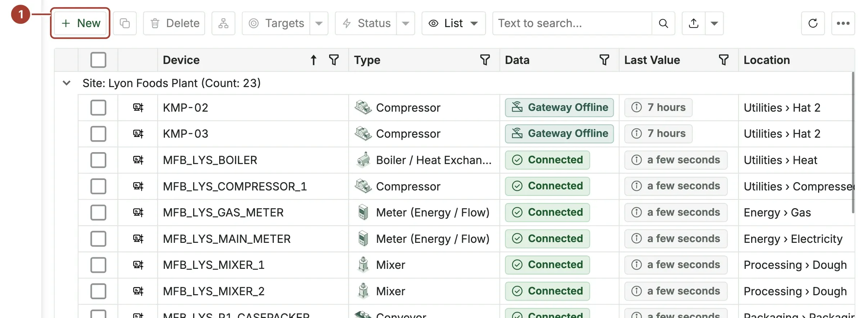Click the Status button
The image size is (868, 318).
[366, 23]
